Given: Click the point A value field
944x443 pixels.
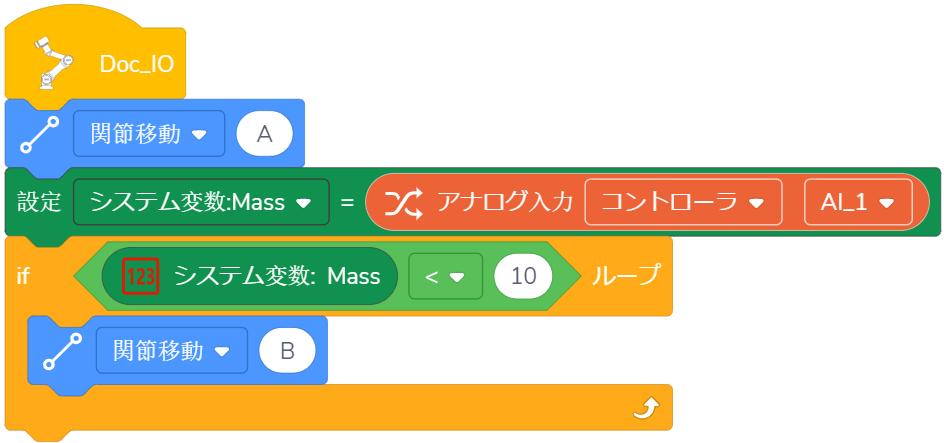Looking at the screenshot, I should click(264, 134).
